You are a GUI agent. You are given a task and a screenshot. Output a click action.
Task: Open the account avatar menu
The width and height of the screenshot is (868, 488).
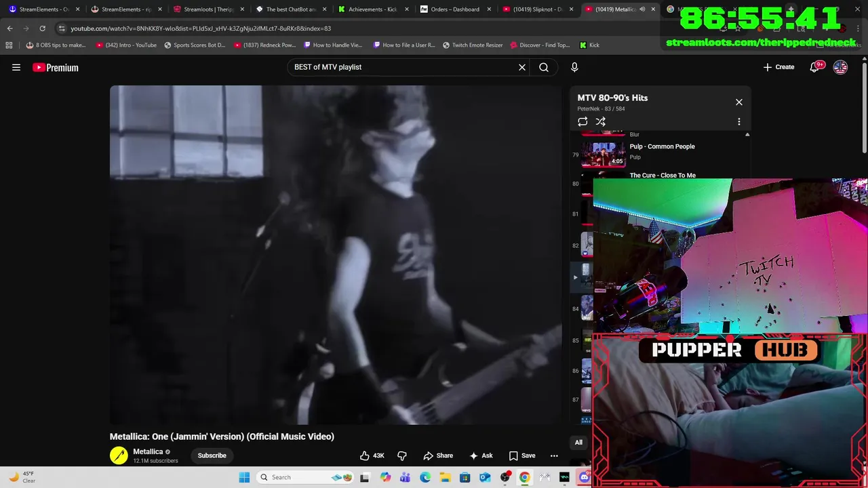click(x=840, y=67)
